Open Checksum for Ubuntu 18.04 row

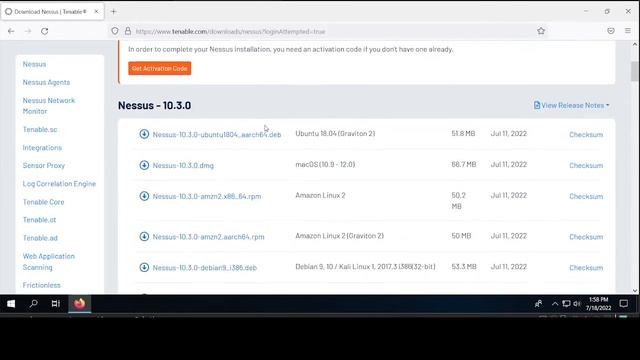point(586,134)
